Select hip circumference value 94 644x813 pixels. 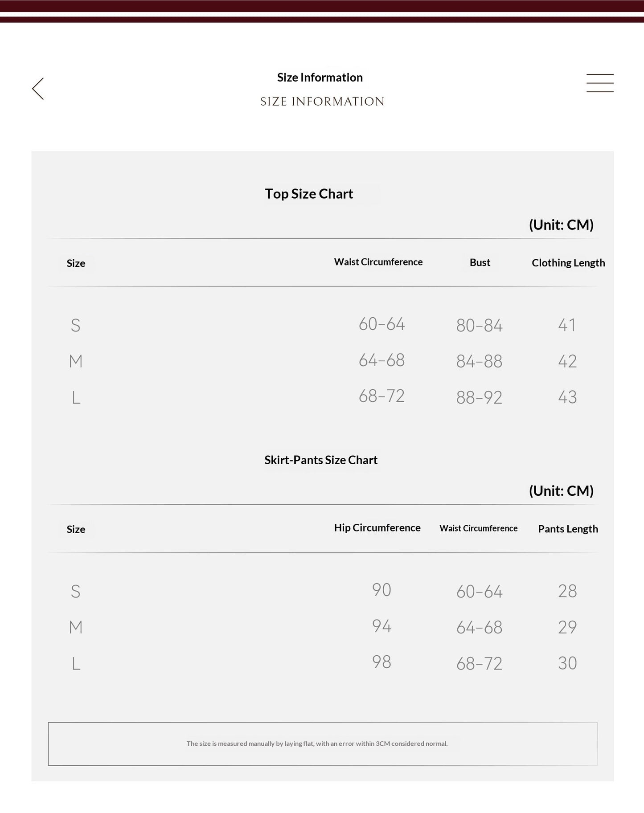(x=382, y=626)
